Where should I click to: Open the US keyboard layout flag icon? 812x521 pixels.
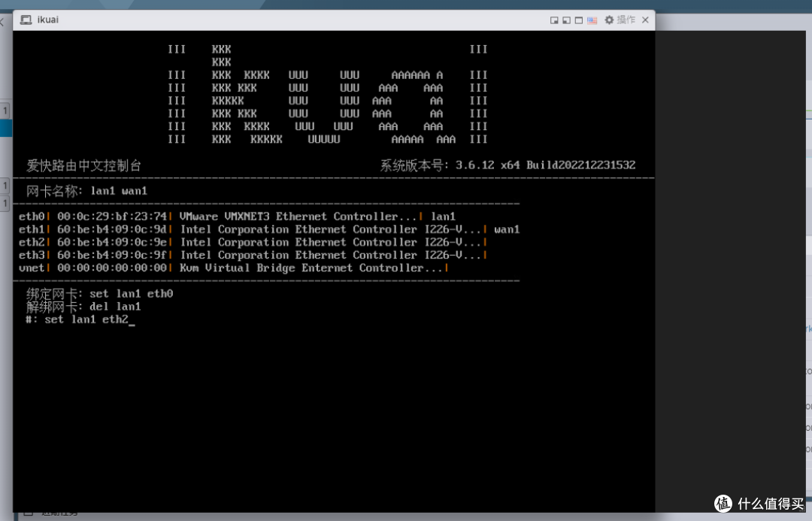591,20
